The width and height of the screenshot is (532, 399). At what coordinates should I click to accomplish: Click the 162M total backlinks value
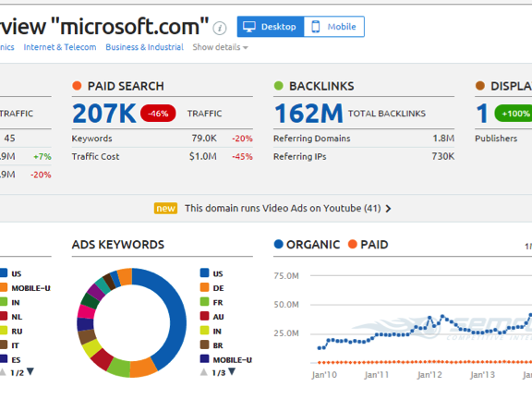click(308, 114)
